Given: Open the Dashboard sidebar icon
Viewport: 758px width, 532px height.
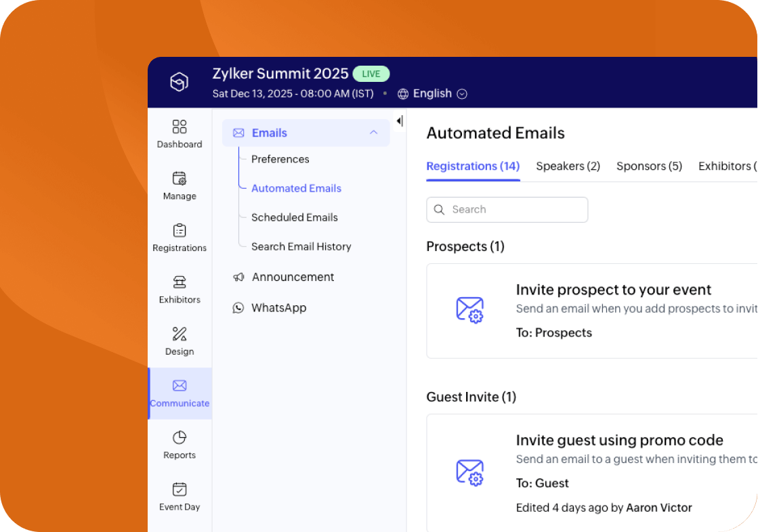Looking at the screenshot, I should 180,127.
